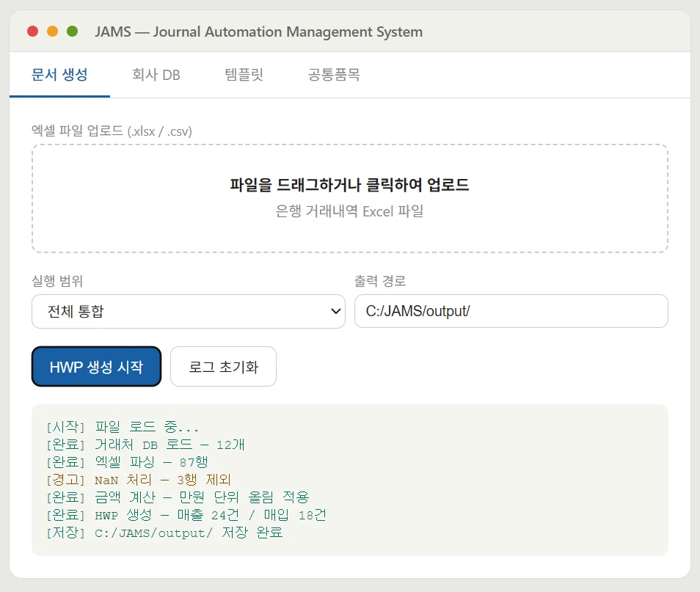
Task: Expand the execution range selector
Action: 188,311
